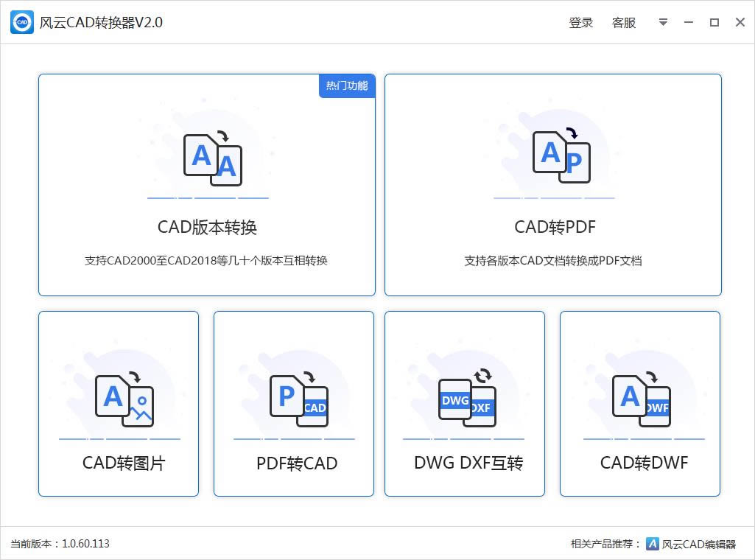Screen dimensions: 755x560
Task: Click the 风云CAD转换器 app logo
Action: (22, 22)
